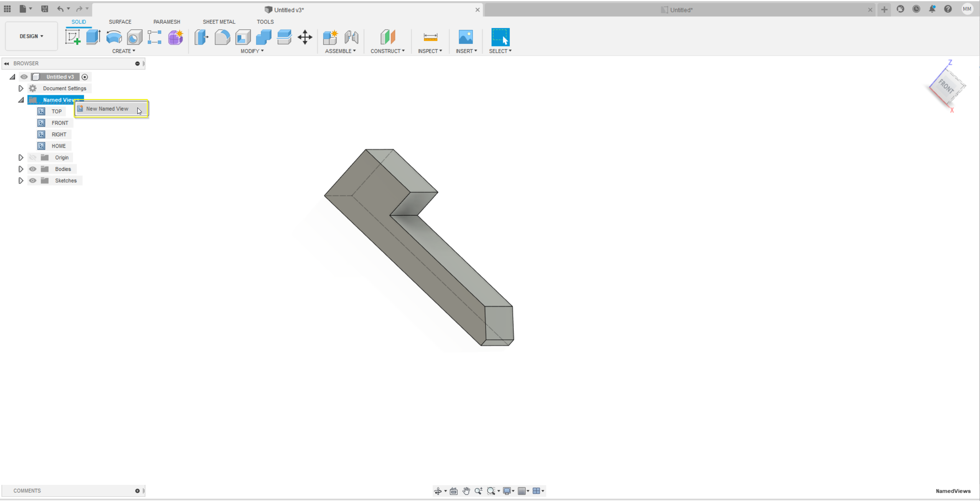Hide the Sketches folder with eye icon
The height and width of the screenshot is (501, 980).
pos(33,180)
